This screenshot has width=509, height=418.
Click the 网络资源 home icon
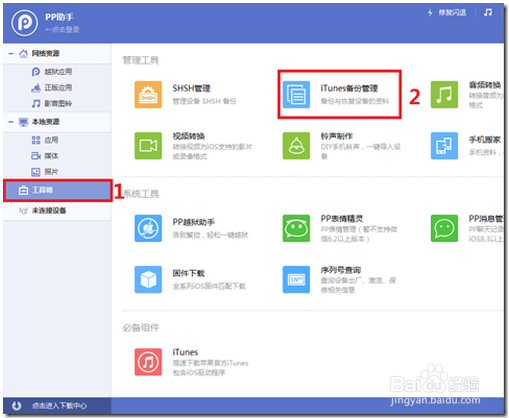tap(23, 54)
